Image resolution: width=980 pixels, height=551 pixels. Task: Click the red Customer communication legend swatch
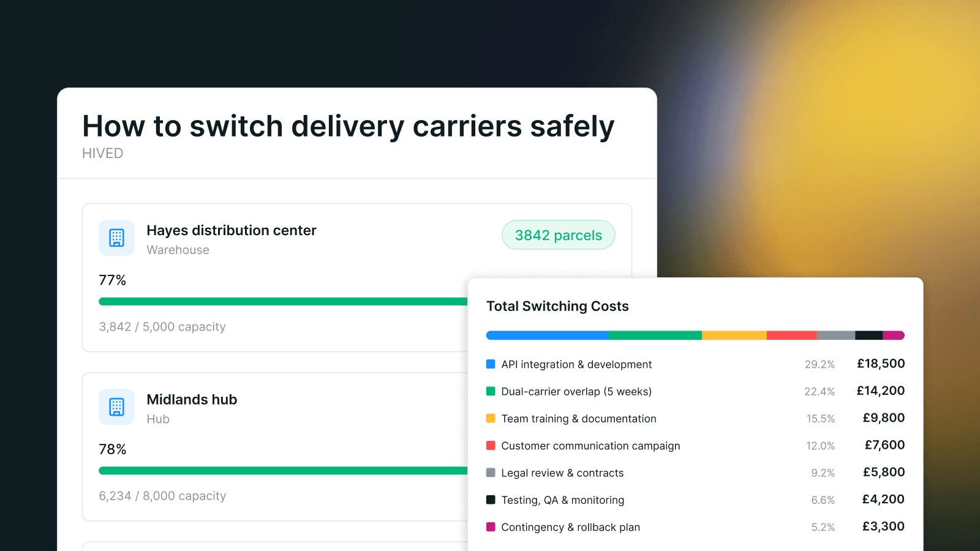coord(491,445)
